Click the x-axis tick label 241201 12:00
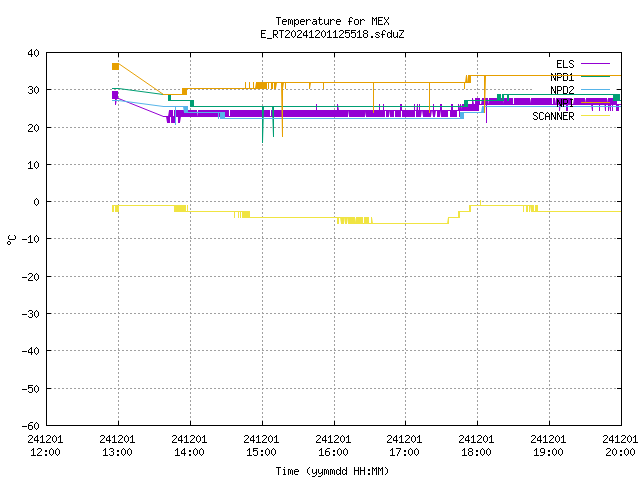 [45, 446]
